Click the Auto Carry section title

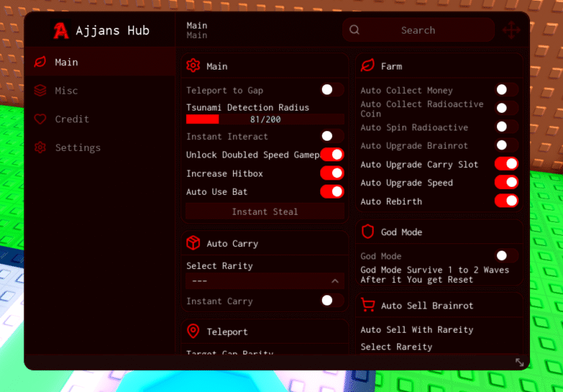point(232,244)
